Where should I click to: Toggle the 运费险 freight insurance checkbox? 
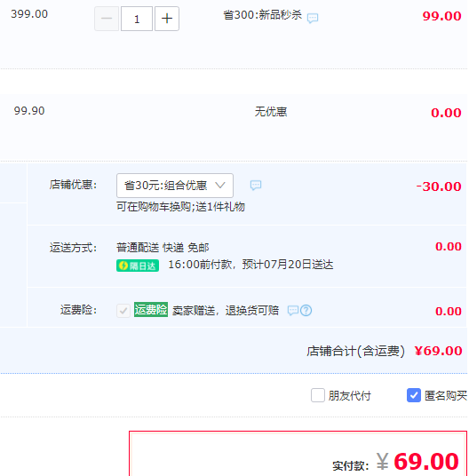(x=123, y=311)
